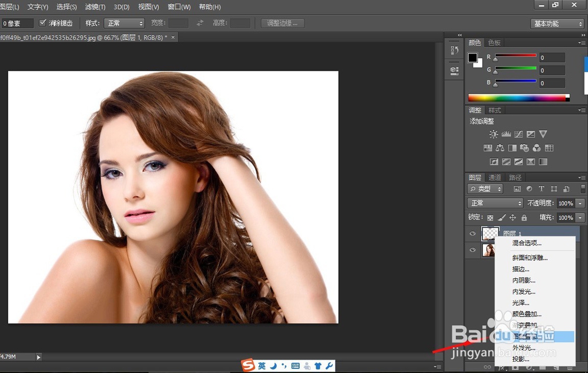Add a Posterize adjustment layer
Viewport: 588px width, 373px height.
click(506, 162)
